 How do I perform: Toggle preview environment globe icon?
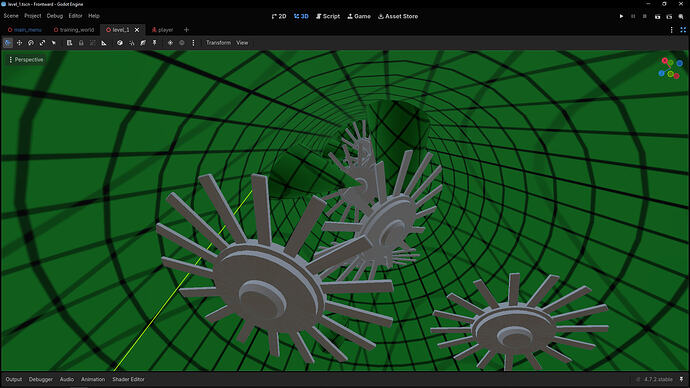click(182, 43)
